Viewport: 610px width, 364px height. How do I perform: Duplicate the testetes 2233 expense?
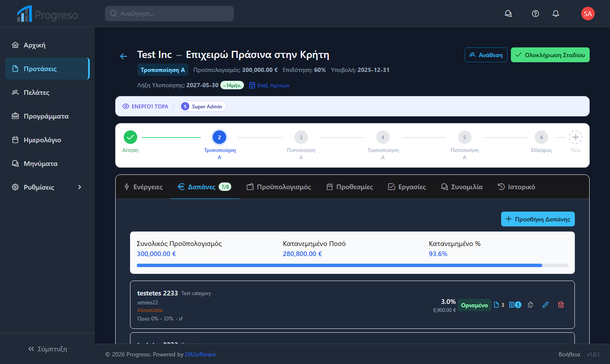(x=530, y=305)
